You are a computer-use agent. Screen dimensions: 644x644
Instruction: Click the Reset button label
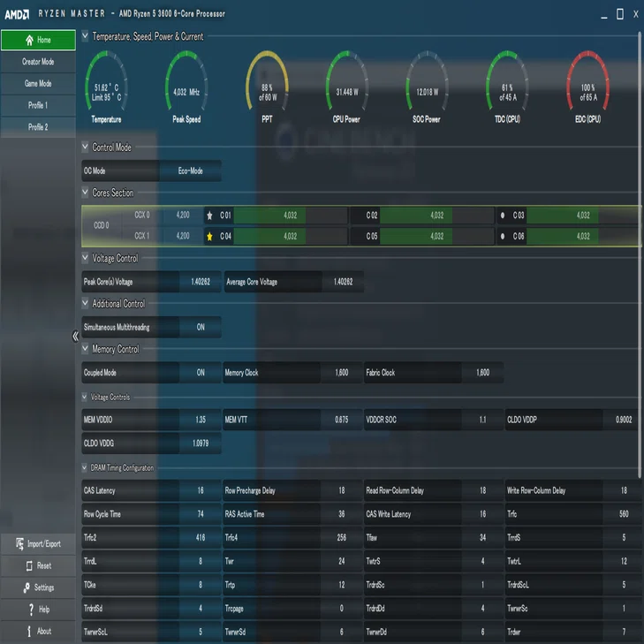tap(44, 565)
